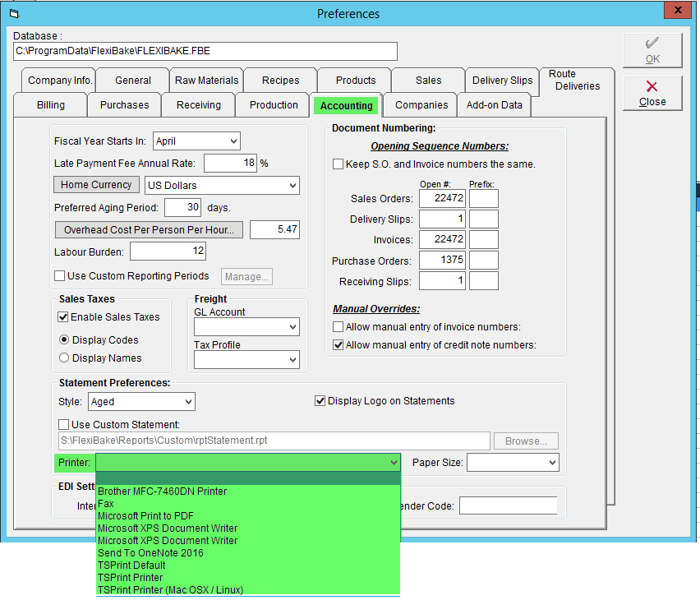700x600 pixels.
Task: Open Home Currency US Dollars dropdown
Action: tap(292, 186)
